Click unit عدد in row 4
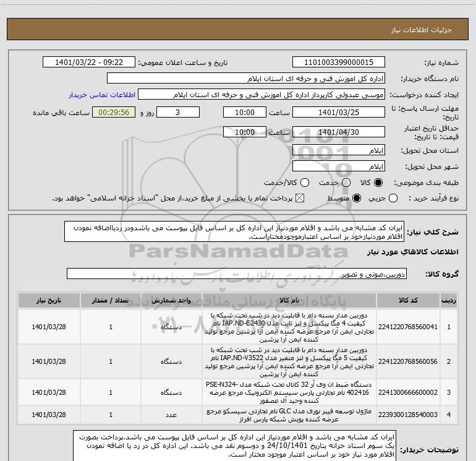The image size is (476, 461). pyautogui.click(x=171, y=415)
